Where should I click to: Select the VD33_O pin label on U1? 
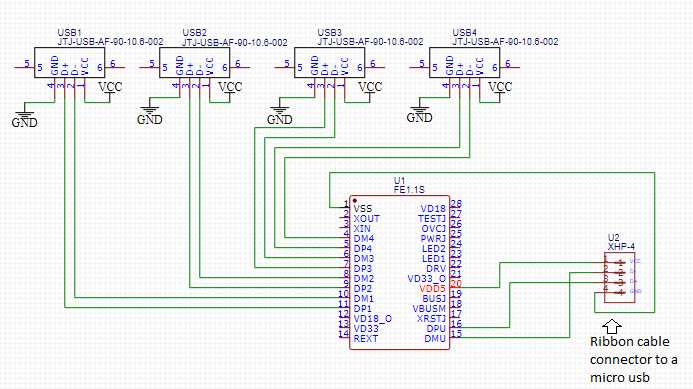(427, 279)
